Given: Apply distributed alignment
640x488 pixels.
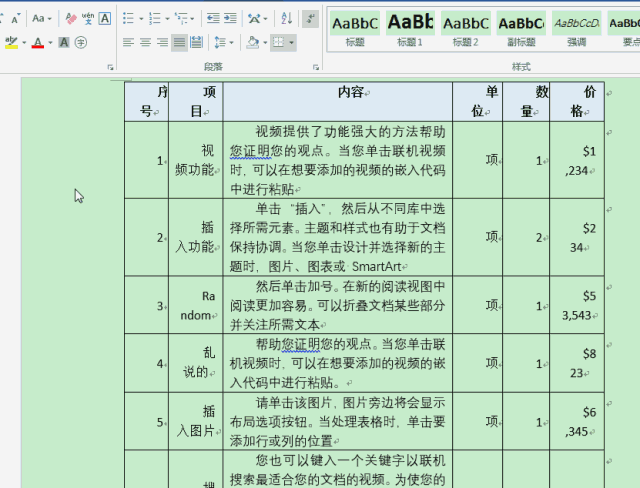Looking at the screenshot, I should [x=196, y=42].
